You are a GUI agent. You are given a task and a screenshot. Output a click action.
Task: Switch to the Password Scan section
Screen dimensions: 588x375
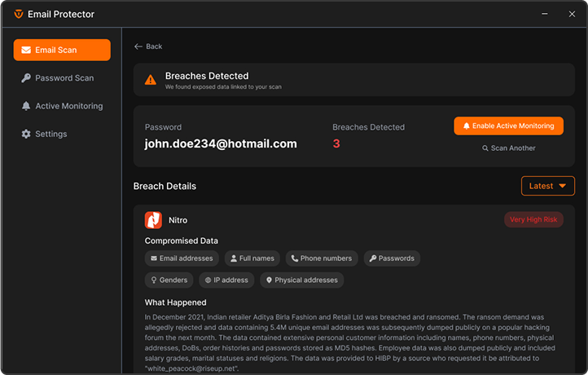tap(64, 78)
